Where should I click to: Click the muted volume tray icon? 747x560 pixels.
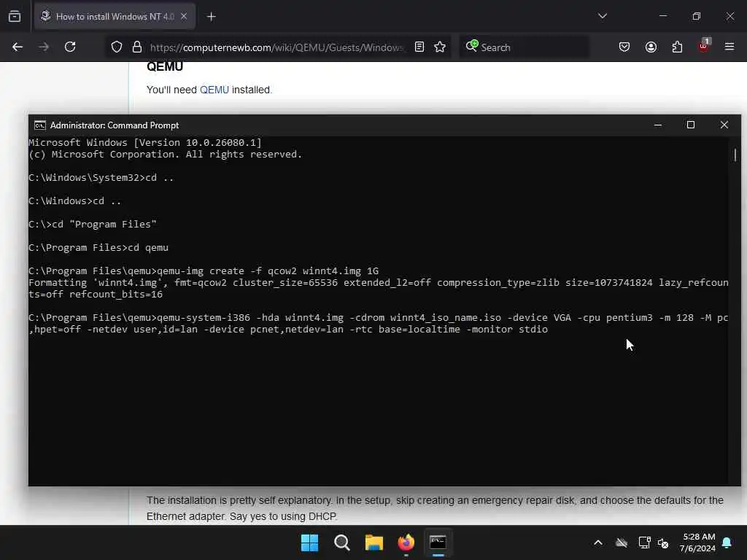[663, 542]
